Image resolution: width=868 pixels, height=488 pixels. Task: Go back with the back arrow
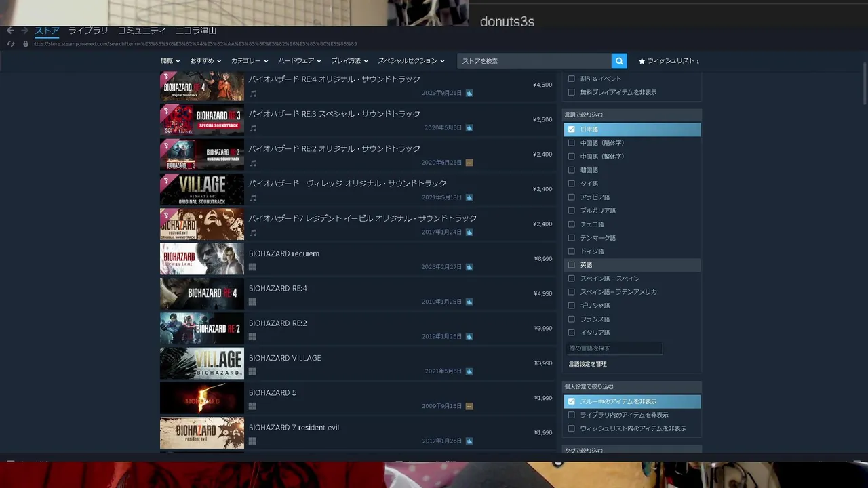pyautogui.click(x=10, y=30)
